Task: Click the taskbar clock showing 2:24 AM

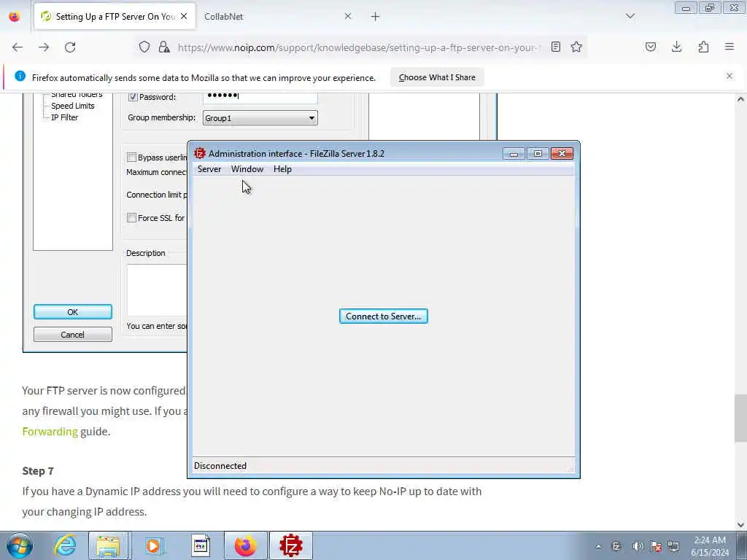Action: pos(710,546)
